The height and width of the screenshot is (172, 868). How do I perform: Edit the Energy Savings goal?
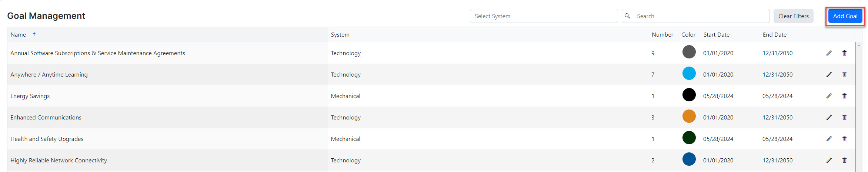[x=829, y=96]
